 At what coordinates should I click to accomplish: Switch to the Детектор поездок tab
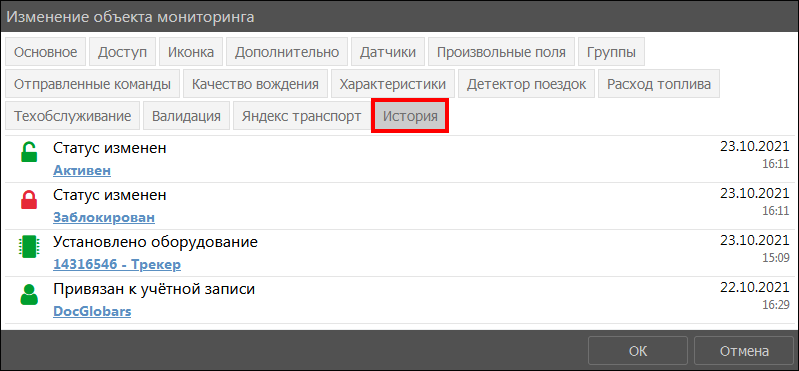tap(527, 84)
